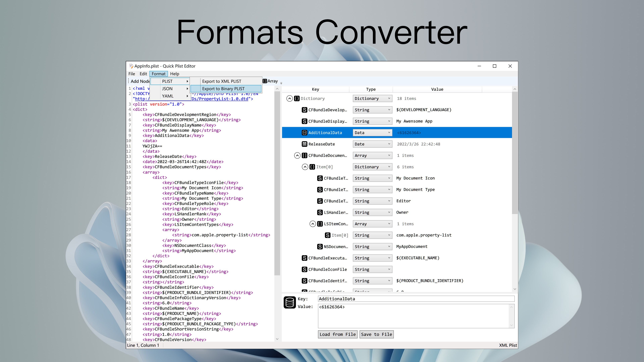644x362 pixels.
Task: Open the Type dropdown for CFBundleIconFile
Action: point(372,269)
